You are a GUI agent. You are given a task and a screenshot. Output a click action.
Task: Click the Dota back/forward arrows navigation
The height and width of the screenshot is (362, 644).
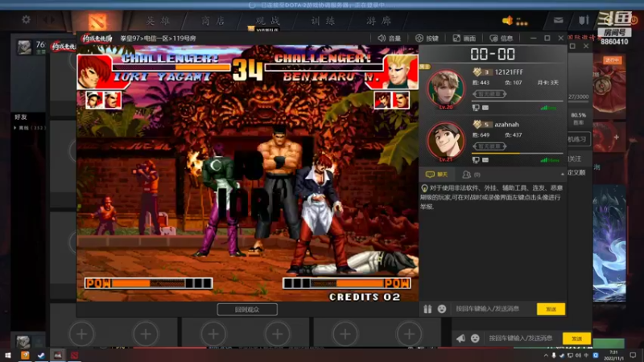pos(49,19)
